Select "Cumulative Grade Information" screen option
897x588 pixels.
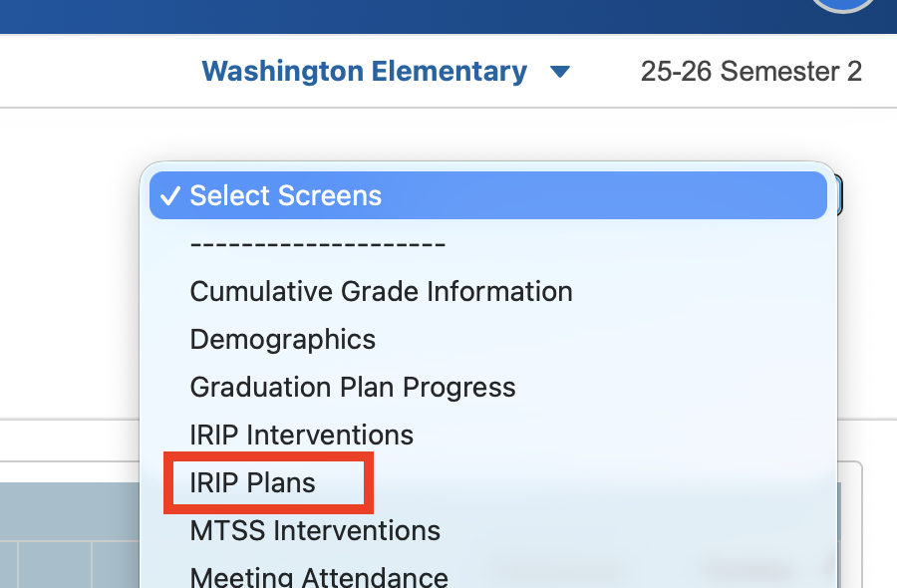point(381,291)
